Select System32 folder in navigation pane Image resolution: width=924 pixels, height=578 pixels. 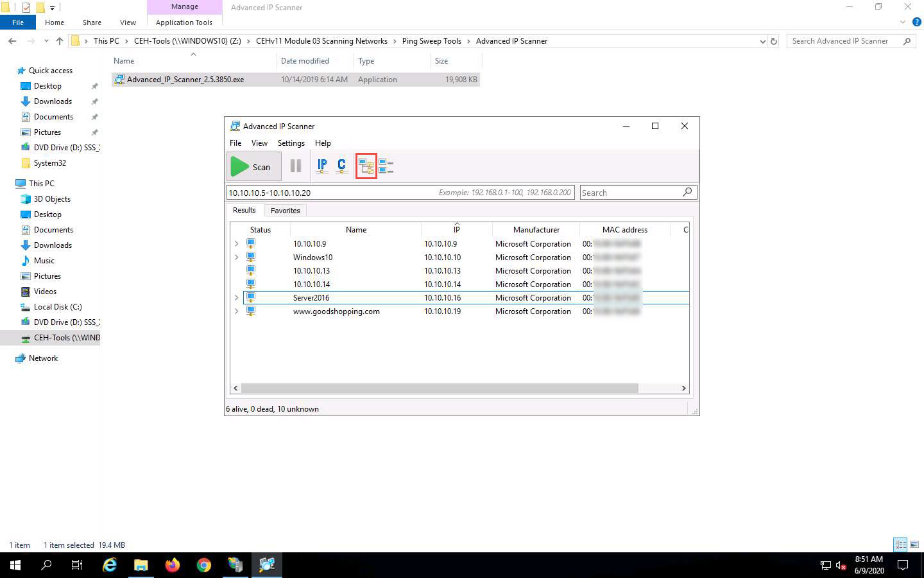pyautogui.click(x=49, y=163)
